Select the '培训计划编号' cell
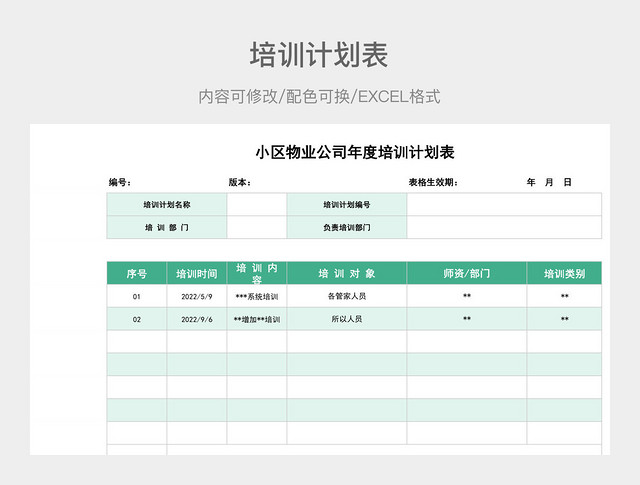 pyautogui.click(x=347, y=205)
